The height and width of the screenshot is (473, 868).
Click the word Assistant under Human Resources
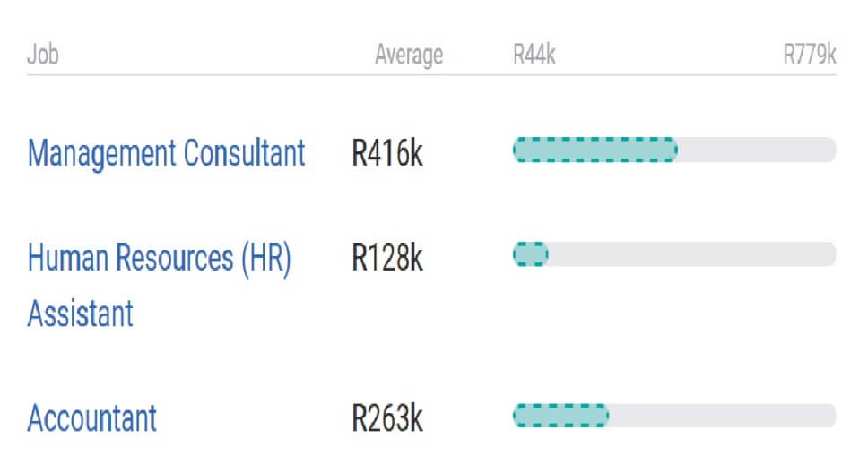(x=81, y=314)
